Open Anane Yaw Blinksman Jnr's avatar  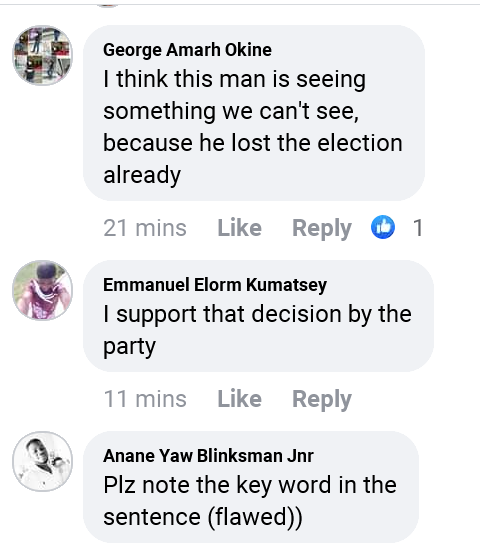tap(43, 461)
